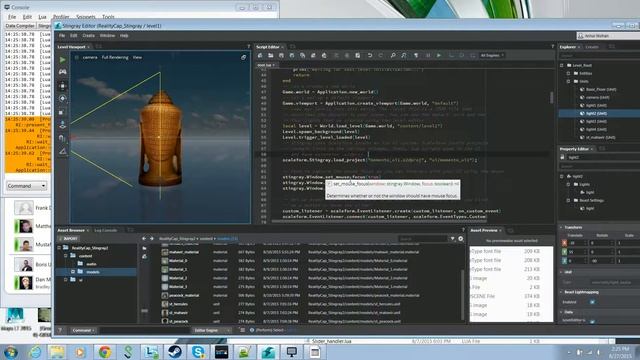Switch to the Log Console tab

click(x=106, y=230)
